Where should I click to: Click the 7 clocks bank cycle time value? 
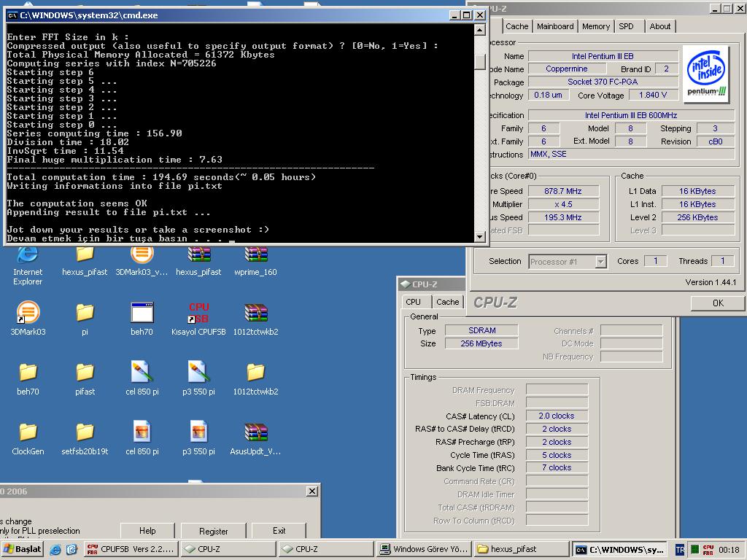pos(557,467)
